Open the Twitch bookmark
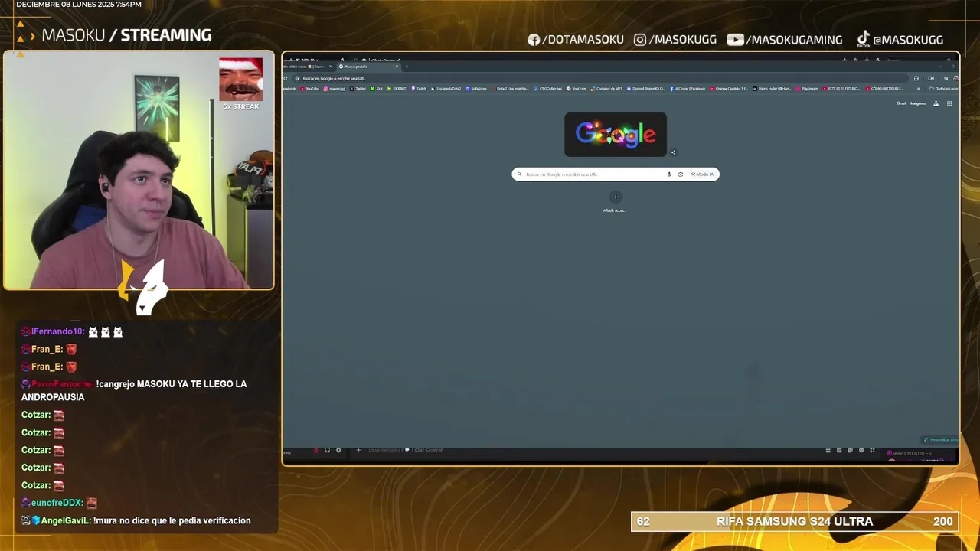This screenshot has height=551, width=980. [419, 89]
